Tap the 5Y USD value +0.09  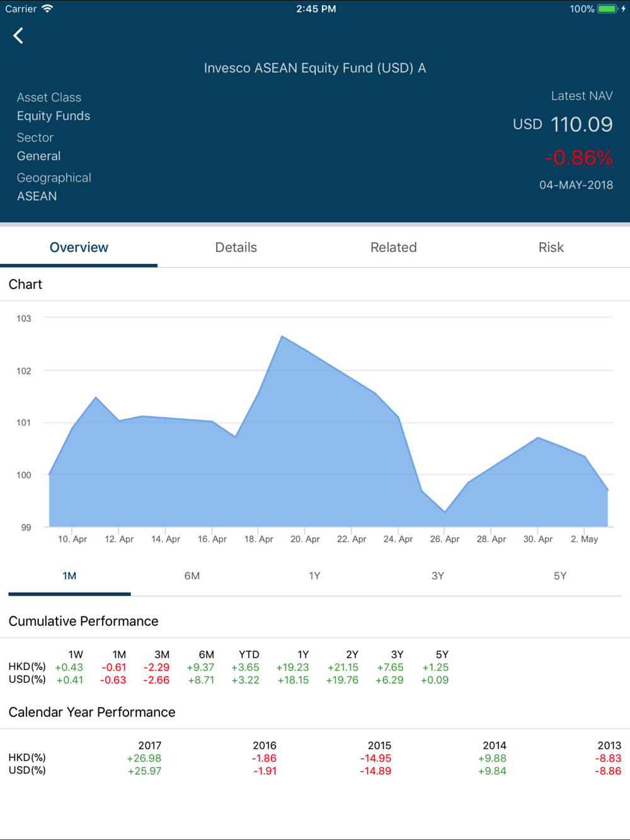(435, 680)
